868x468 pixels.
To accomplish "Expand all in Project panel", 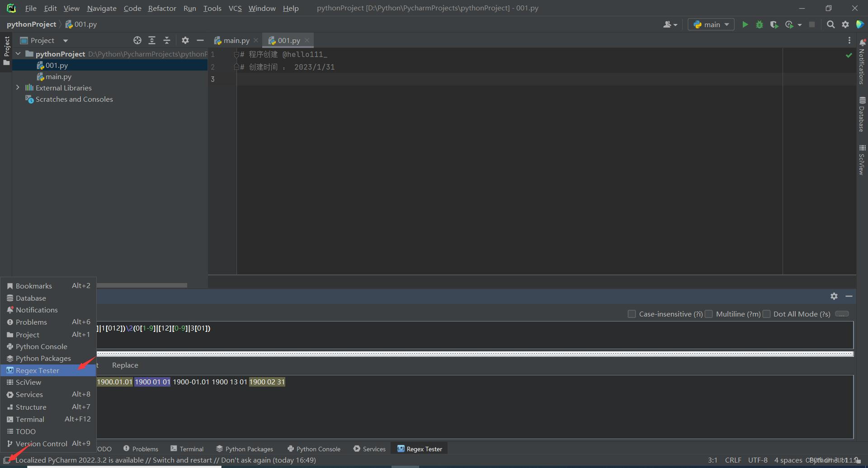I will click(x=152, y=40).
